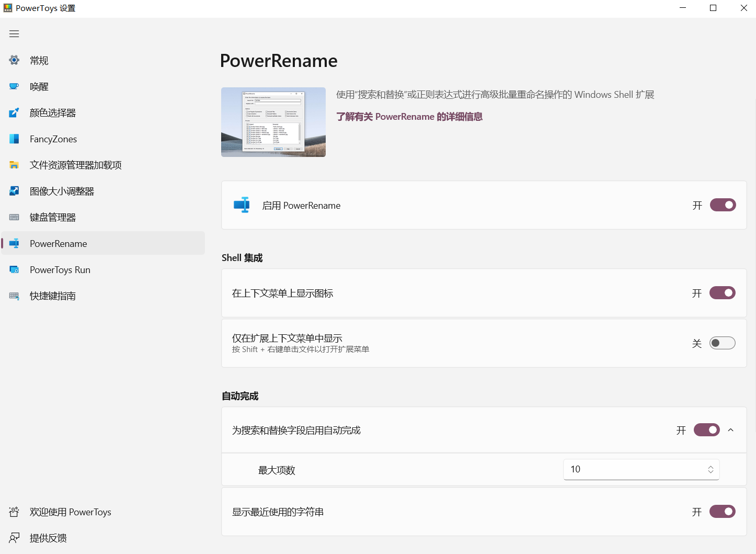Click 按 Shift + 右键单击 description text
This screenshot has height=554, width=756.
point(301,349)
